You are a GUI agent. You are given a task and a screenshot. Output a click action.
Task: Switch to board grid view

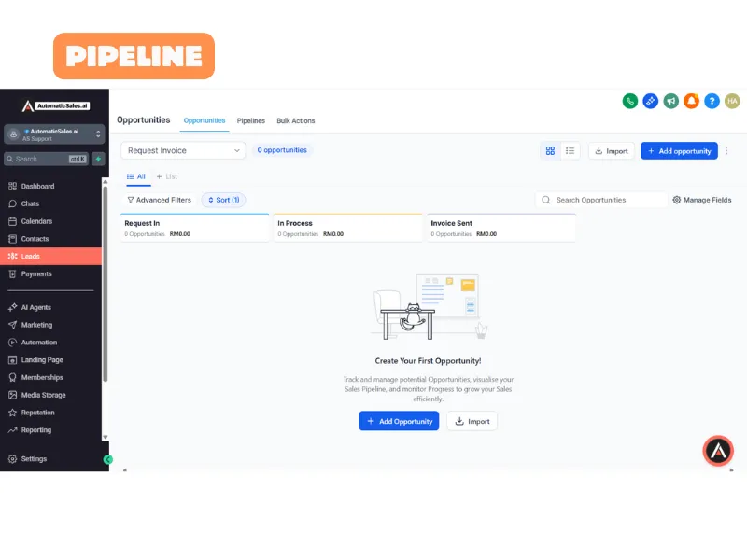tap(550, 151)
